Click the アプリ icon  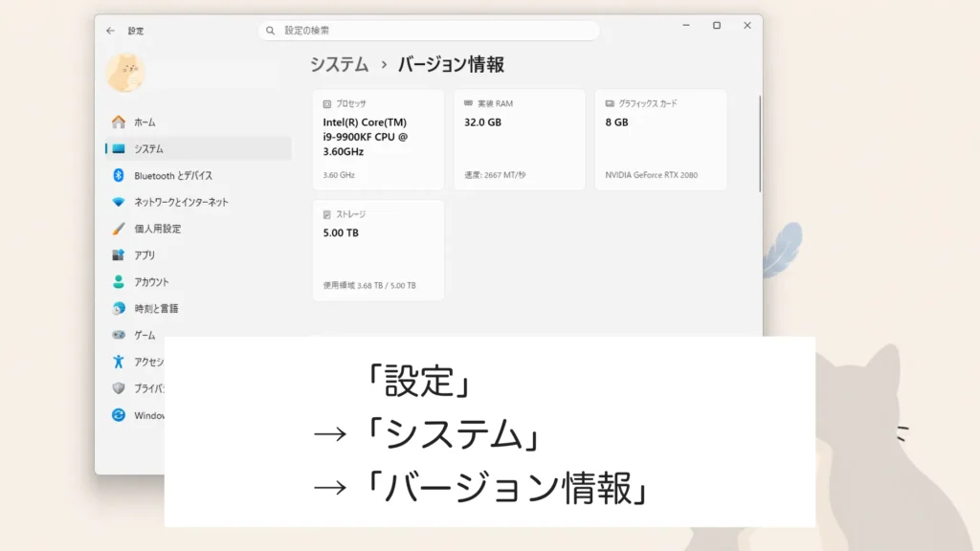point(118,254)
